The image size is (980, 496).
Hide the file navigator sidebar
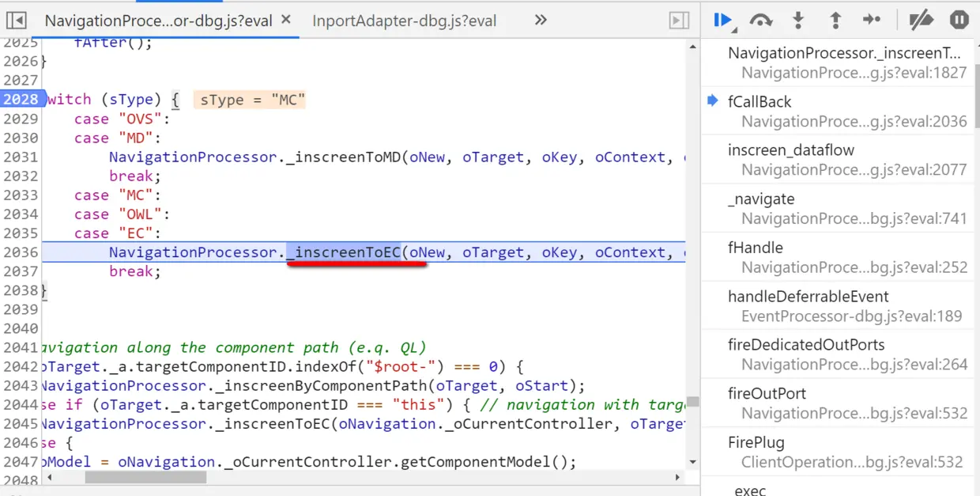(17, 21)
